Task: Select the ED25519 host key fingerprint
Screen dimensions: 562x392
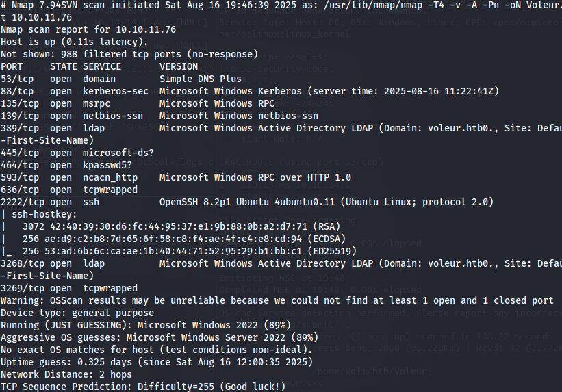Action: tap(179, 251)
